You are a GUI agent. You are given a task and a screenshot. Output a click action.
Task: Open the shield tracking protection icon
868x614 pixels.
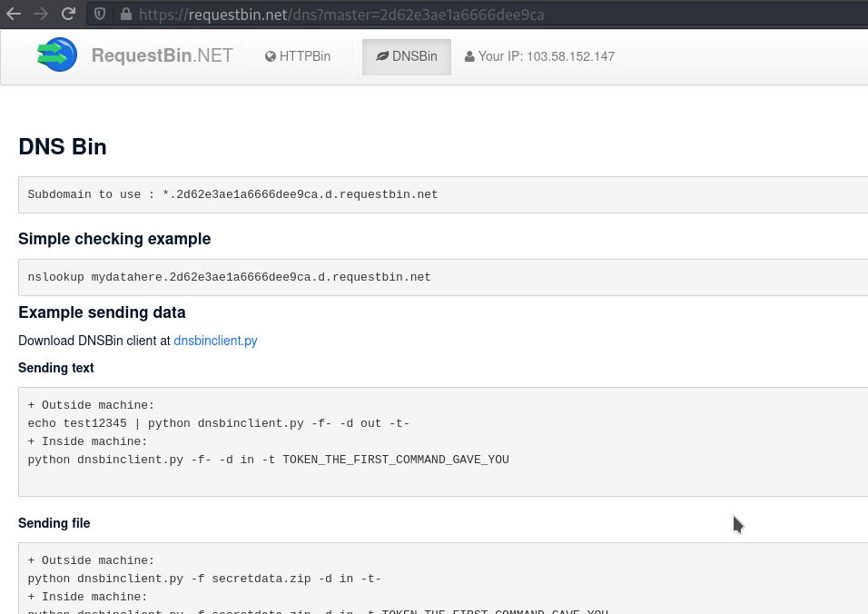(100, 14)
